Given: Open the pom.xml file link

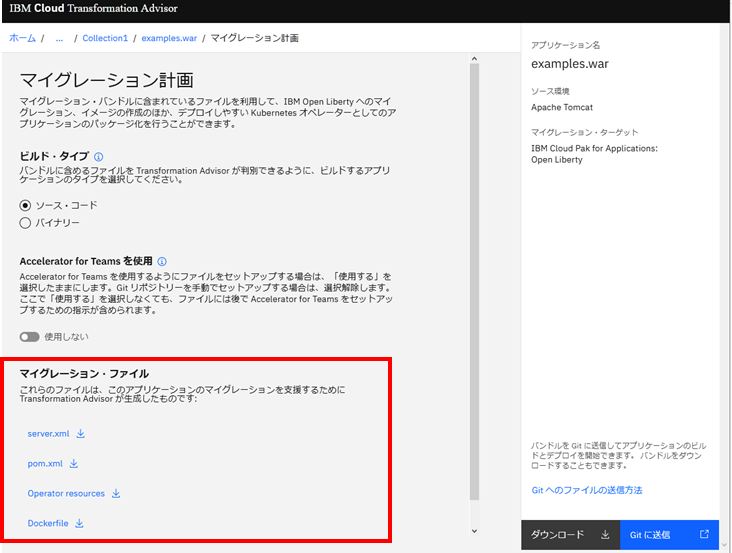Looking at the screenshot, I should (45, 463).
